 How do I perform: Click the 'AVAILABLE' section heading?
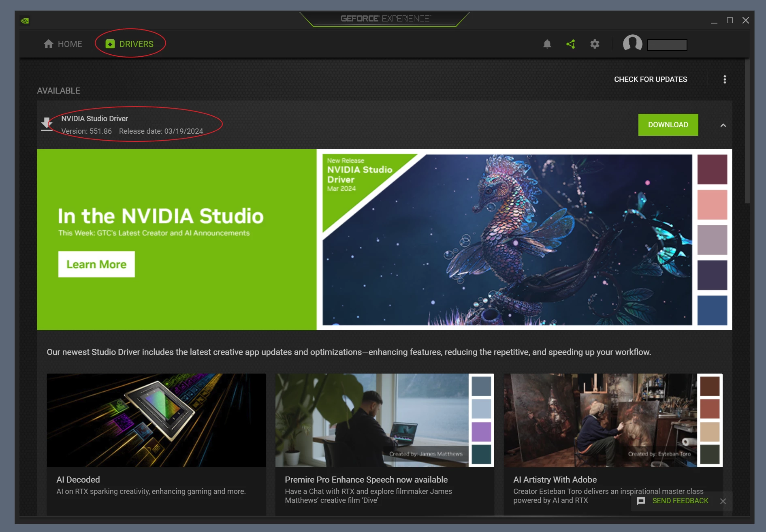pyautogui.click(x=59, y=91)
